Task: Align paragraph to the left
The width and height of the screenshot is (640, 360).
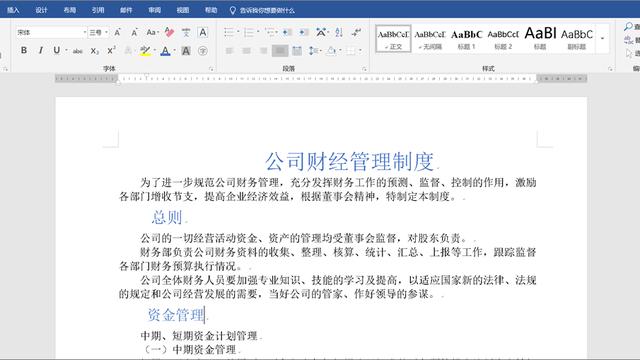Action: tap(229, 51)
